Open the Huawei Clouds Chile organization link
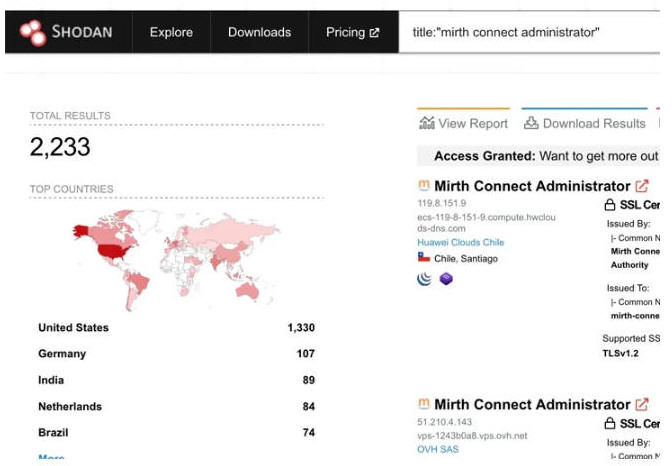This screenshot has width=672, height=466. point(460,242)
